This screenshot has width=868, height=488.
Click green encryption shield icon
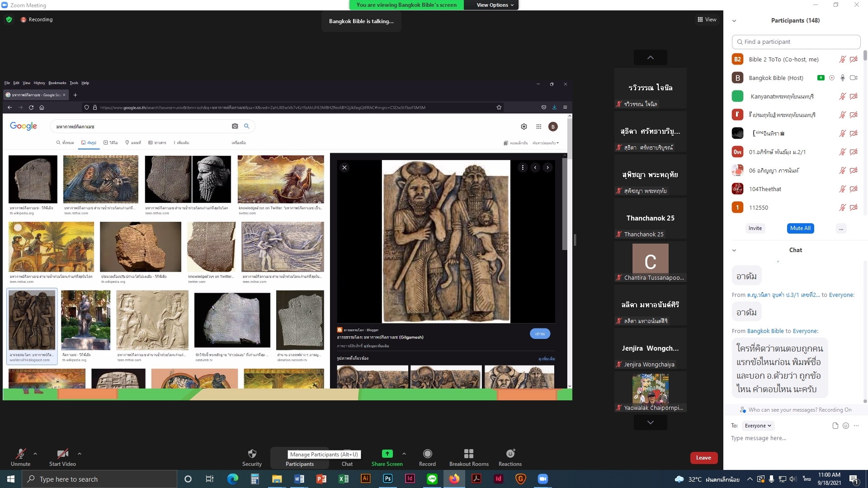pyautogui.click(x=9, y=19)
